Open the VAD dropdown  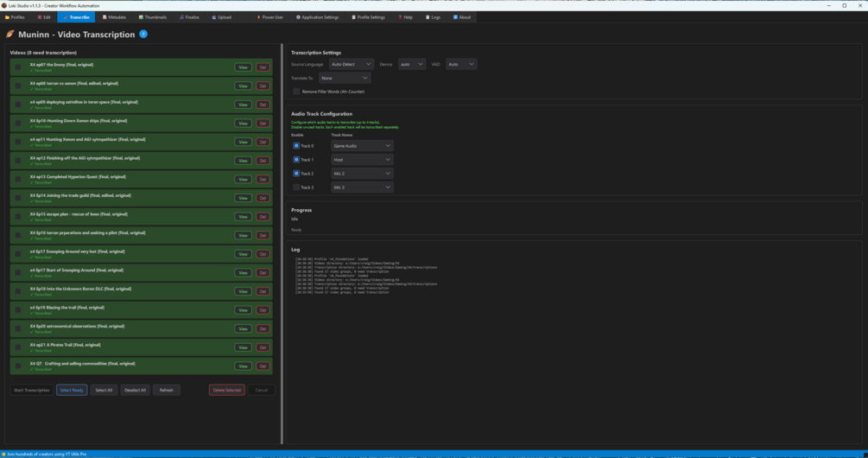pyautogui.click(x=461, y=64)
